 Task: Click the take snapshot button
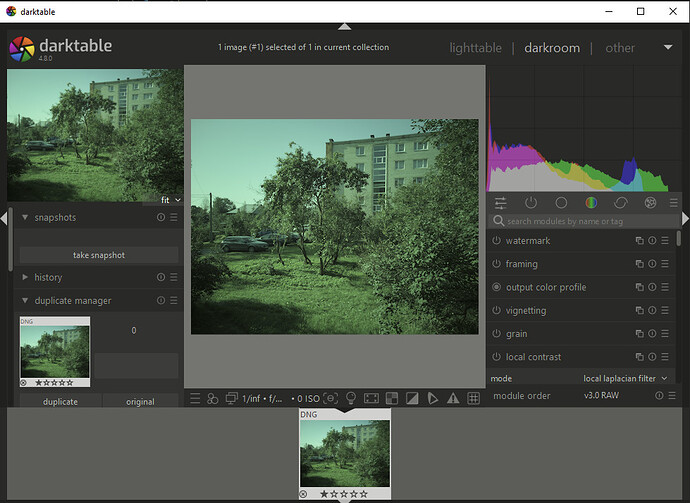tap(99, 255)
